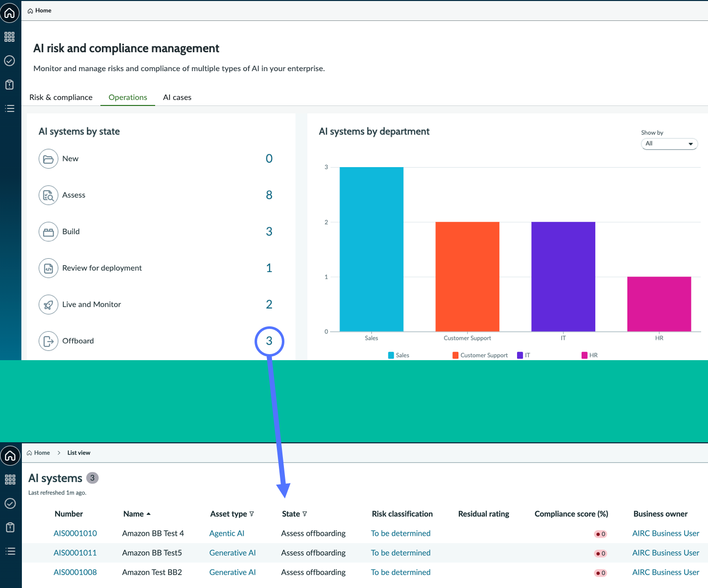This screenshot has width=708, height=588.
Task: Open the apps grid icon in top sidebar
Action: click(x=9, y=37)
